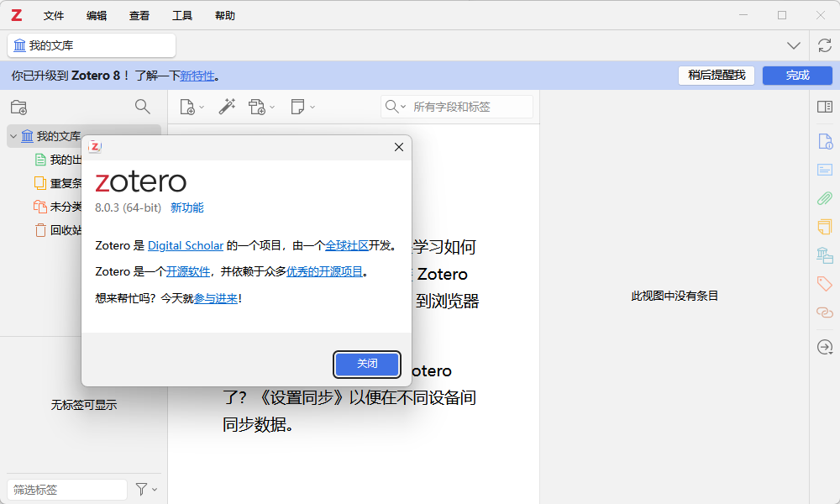Screen dimensions: 840x504
Task: Jump to the Attachments paperclip icon
Action: tap(825, 199)
